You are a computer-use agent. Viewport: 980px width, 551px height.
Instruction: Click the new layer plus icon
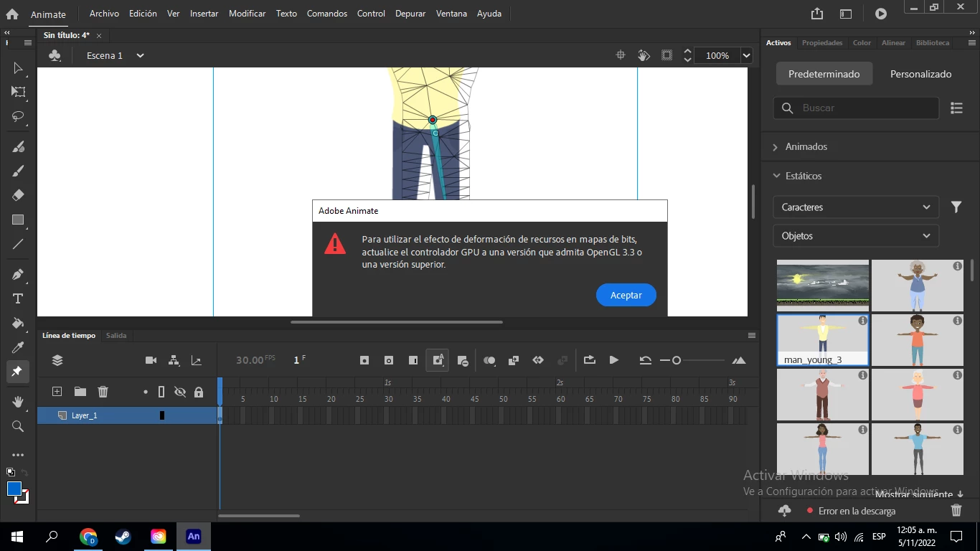(x=57, y=392)
